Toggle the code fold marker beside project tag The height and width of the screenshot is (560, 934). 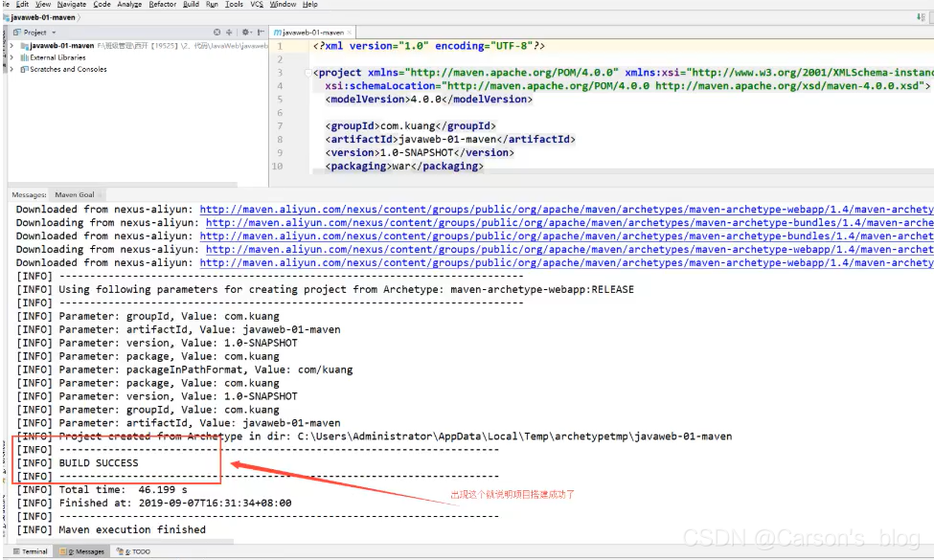coord(308,73)
